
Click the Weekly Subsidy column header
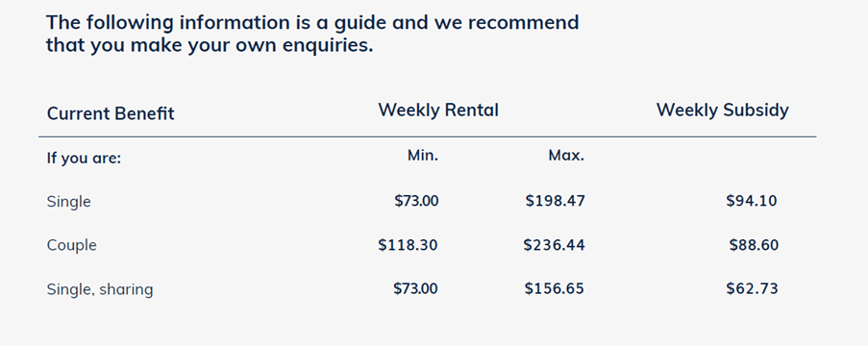pos(723,111)
